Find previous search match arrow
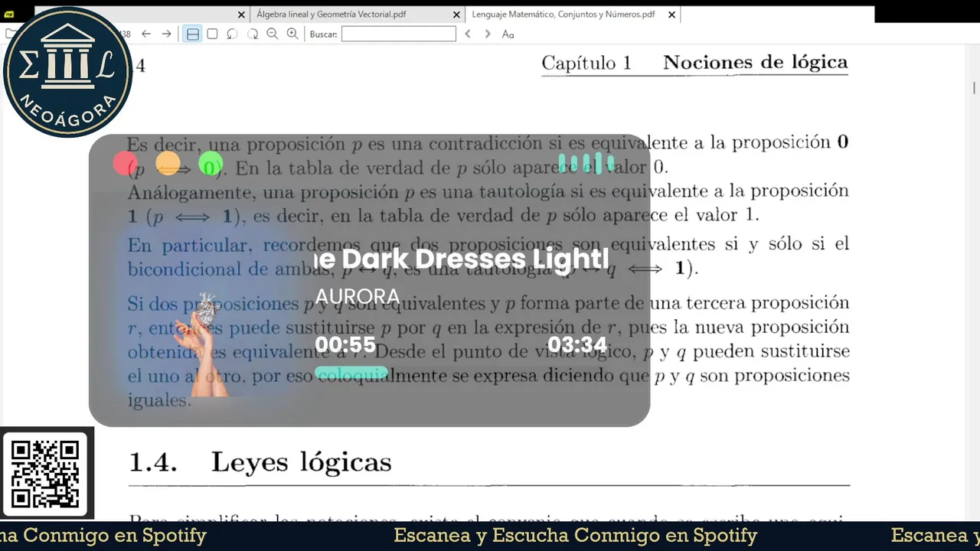Image resolution: width=980 pixels, height=551 pixels. coord(468,34)
